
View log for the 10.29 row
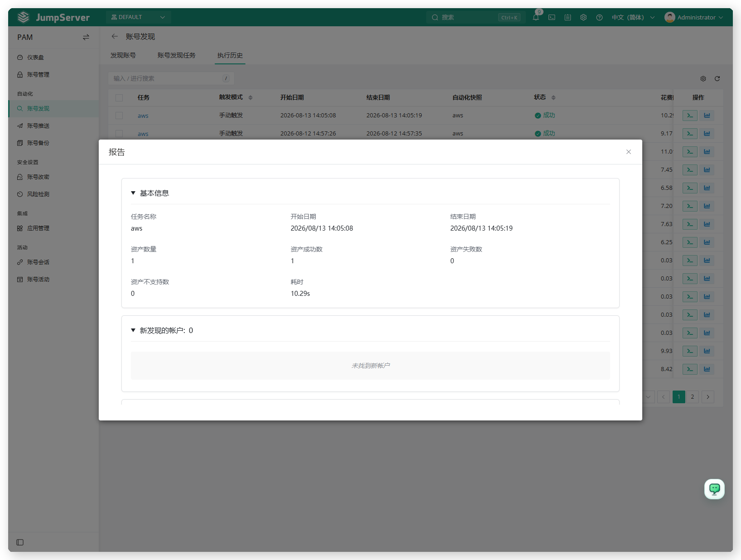point(690,116)
